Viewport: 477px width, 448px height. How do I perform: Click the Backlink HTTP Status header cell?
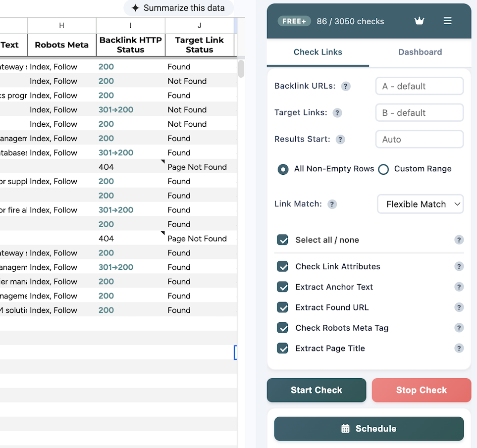pyautogui.click(x=130, y=45)
